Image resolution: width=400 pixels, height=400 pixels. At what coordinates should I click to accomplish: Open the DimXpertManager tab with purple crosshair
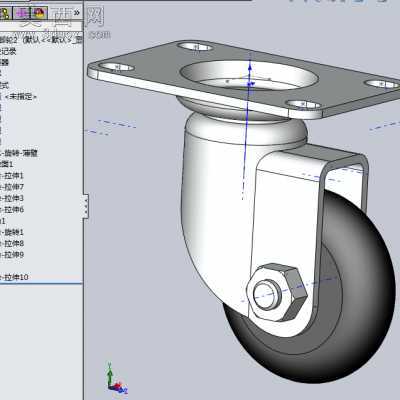tap(22, 13)
